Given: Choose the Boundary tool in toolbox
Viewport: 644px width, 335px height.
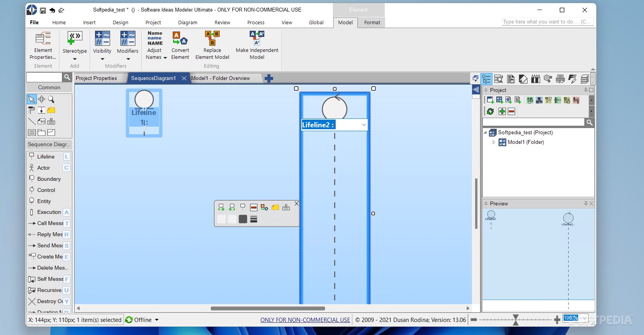Looking at the screenshot, I should coord(49,179).
